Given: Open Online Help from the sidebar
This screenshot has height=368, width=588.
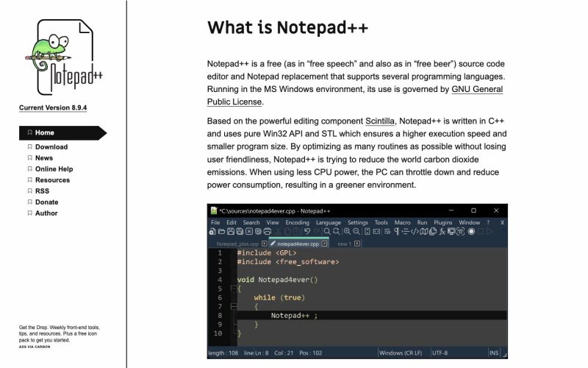Looking at the screenshot, I should (54, 169).
